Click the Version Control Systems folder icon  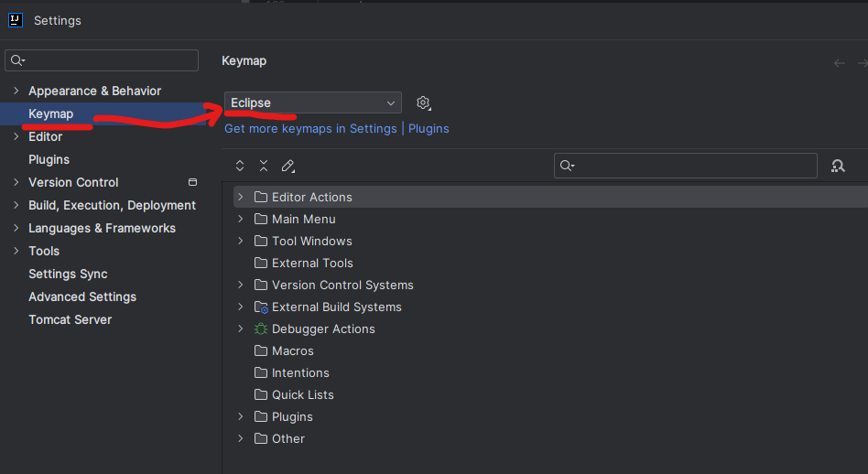coord(261,285)
